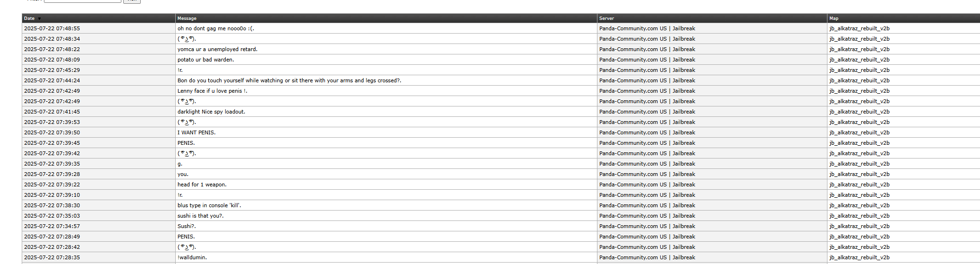Click the Map cell in the 07:34:57 row
The height and width of the screenshot is (264, 980).
pos(859,226)
